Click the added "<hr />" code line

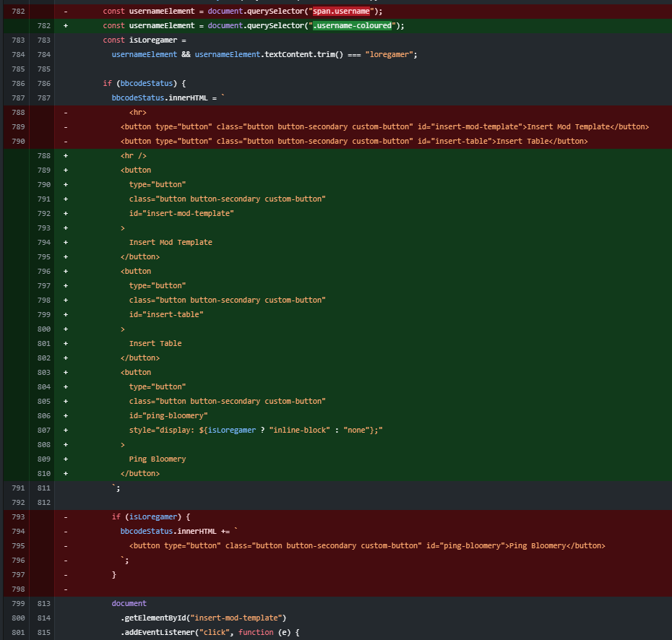pos(134,156)
